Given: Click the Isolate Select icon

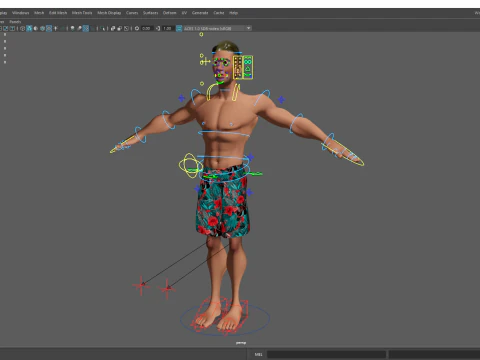Looking at the screenshot, I should (103, 28).
